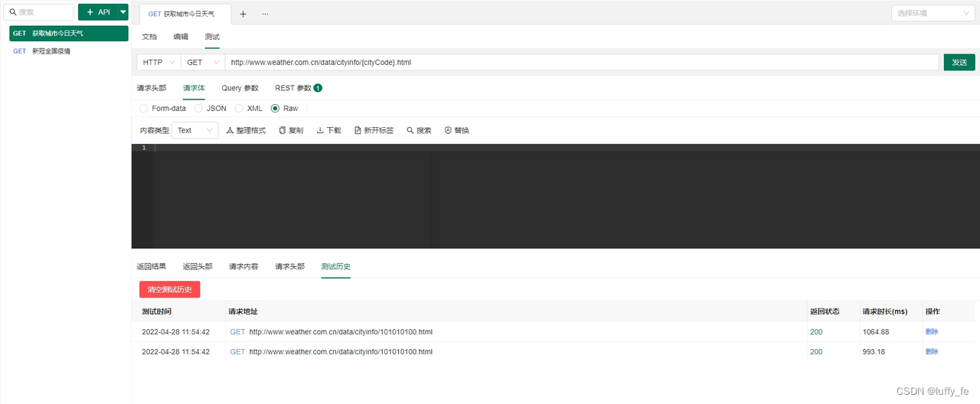Click the search magnifier icon in sidebar

(x=12, y=12)
